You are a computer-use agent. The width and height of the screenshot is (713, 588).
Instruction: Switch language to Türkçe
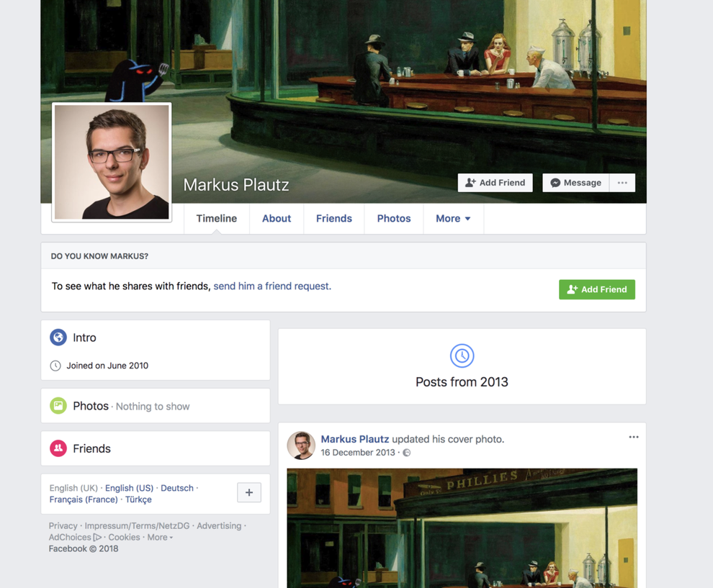(138, 499)
